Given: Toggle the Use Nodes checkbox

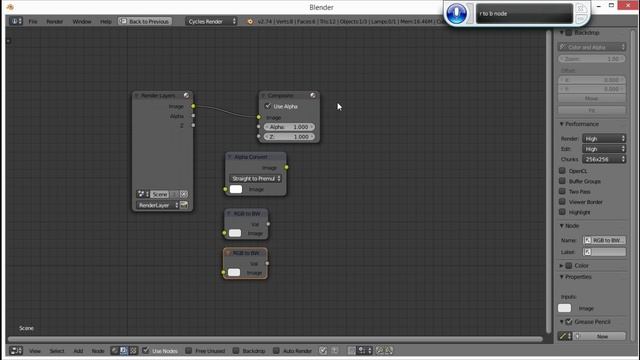Looking at the screenshot, I should pyautogui.click(x=146, y=350).
